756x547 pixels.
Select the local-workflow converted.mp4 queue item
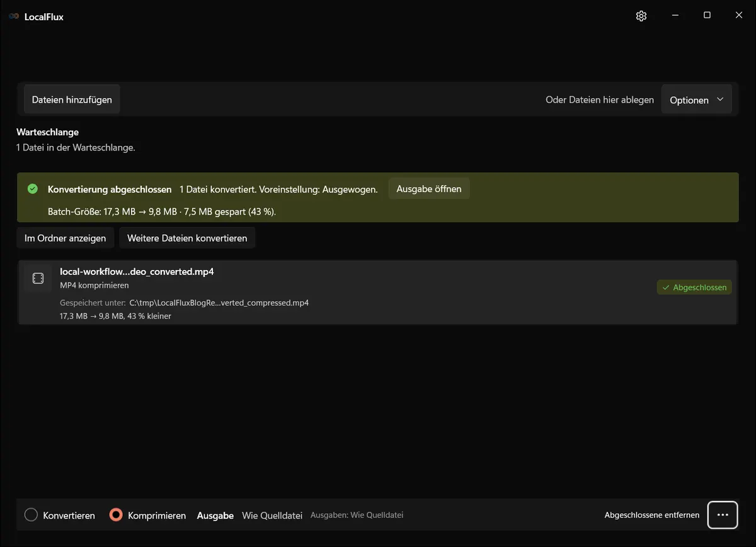click(378, 293)
